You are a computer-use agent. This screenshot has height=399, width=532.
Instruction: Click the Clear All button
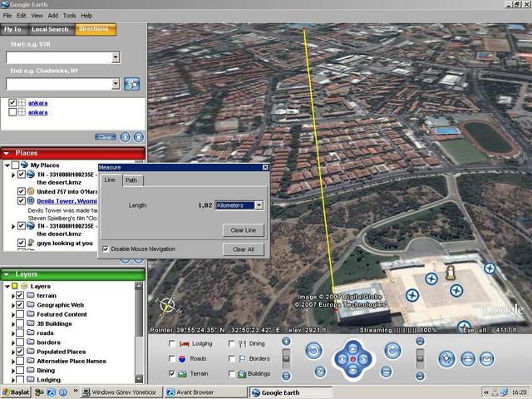point(244,249)
